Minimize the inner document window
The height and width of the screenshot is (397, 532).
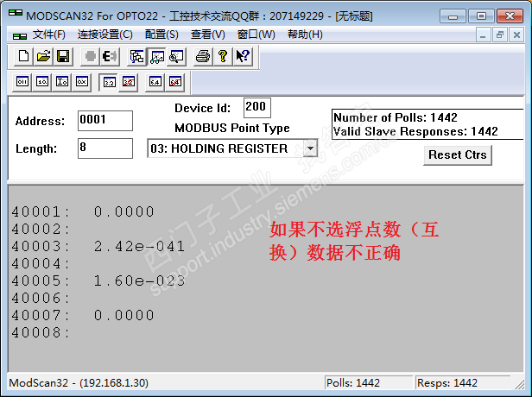coord(483,35)
